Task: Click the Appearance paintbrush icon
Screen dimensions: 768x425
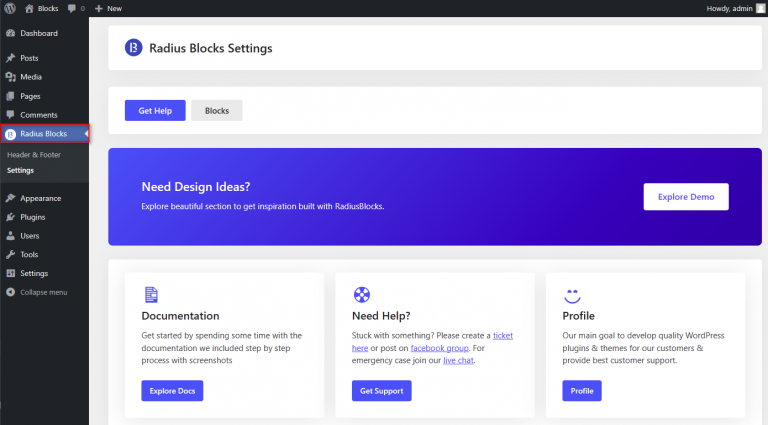Action: pos(10,198)
